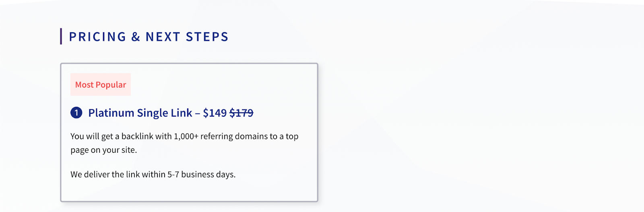This screenshot has width=644, height=212.
Task: Click the word PRICING in the heading
Action: [x=98, y=37]
